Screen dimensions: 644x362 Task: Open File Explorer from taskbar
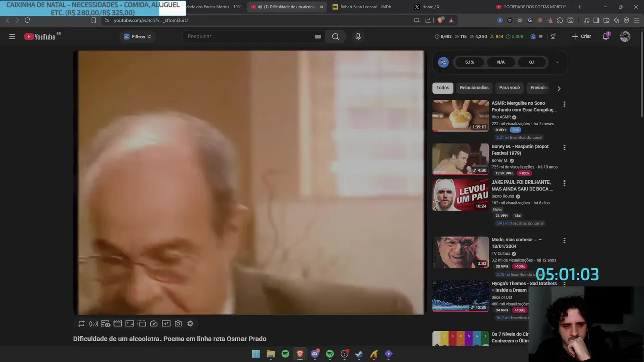click(x=271, y=354)
